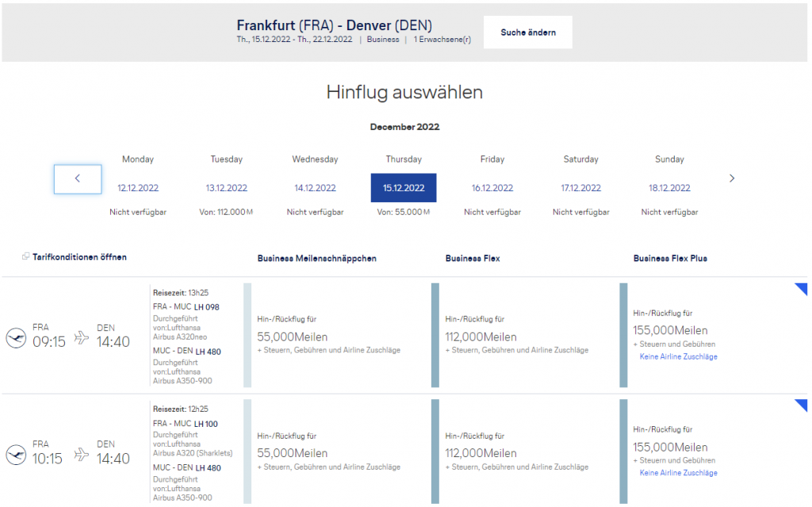Viewport: 812px width, 507px height.
Task: Click the Reisezeit: 12h25 text
Action: pos(181,409)
